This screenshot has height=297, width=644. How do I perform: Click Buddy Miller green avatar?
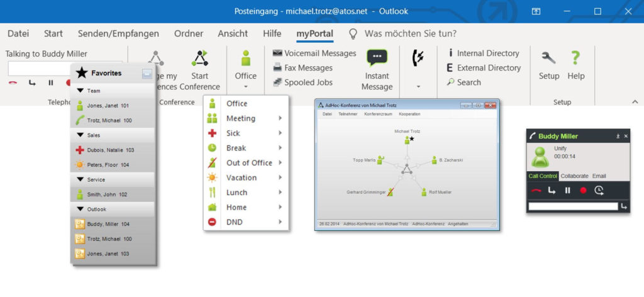540,157
